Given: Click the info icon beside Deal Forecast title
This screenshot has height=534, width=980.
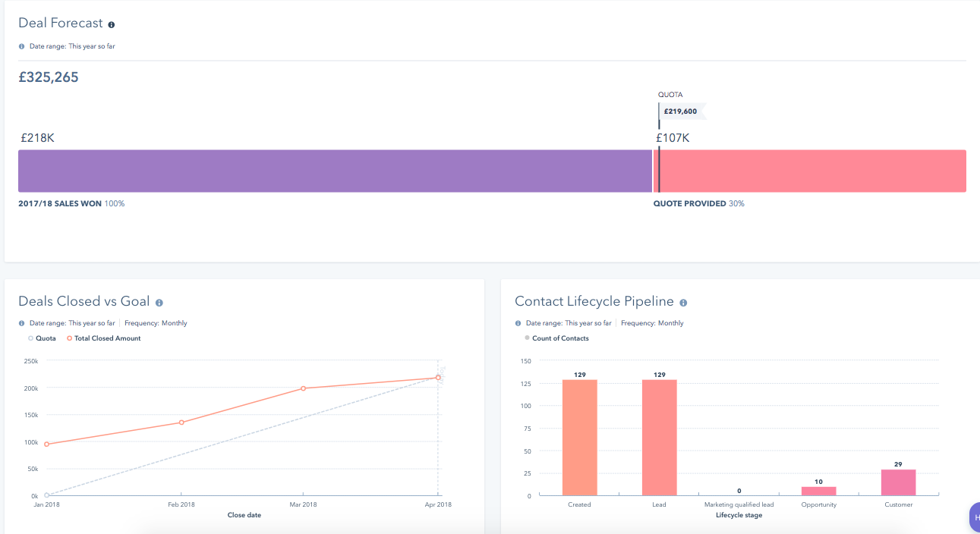Looking at the screenshot, I should (x=112, y=25).
